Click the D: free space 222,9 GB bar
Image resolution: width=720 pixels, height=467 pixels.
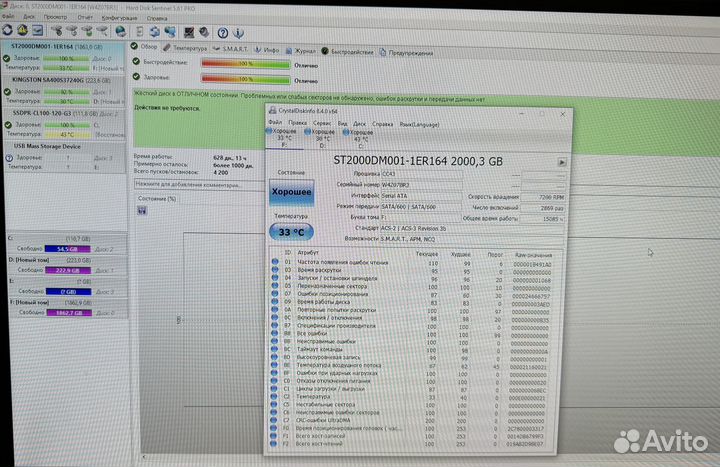click(x=68, y=270)
